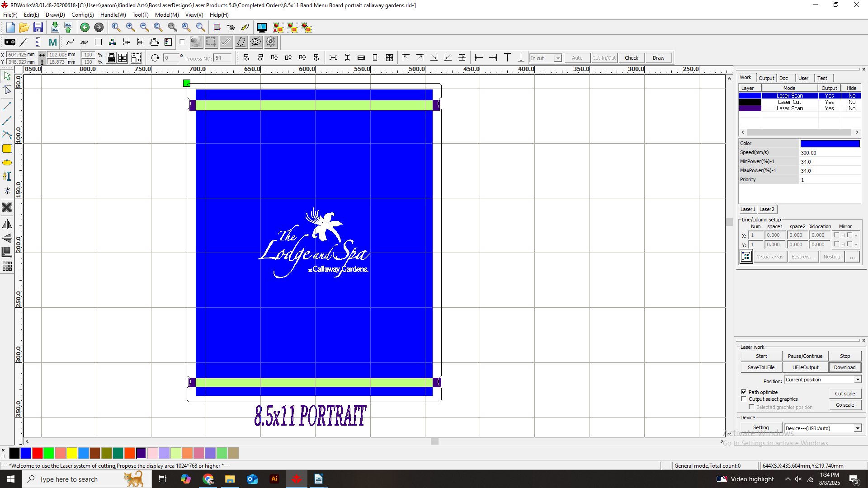Select the arrow selection tool
Viewport: 868px width, 488px height.
point(7,76)
